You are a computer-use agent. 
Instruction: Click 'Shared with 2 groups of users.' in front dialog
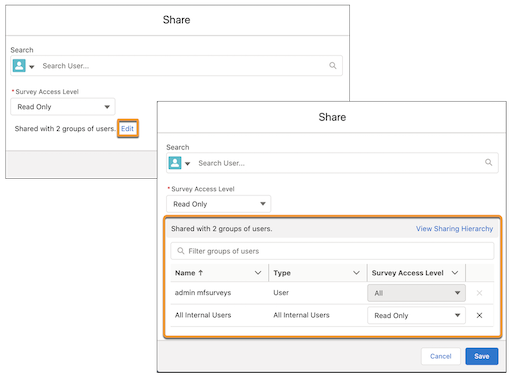coord(222,229)
